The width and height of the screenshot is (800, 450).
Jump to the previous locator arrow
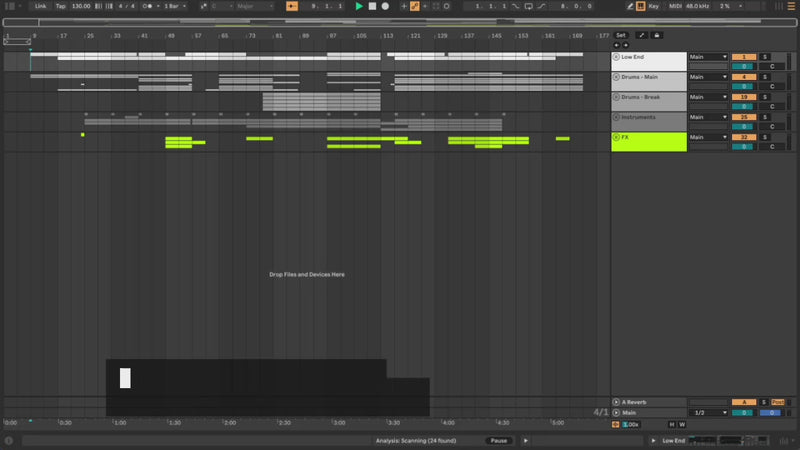tap(616, 45)
